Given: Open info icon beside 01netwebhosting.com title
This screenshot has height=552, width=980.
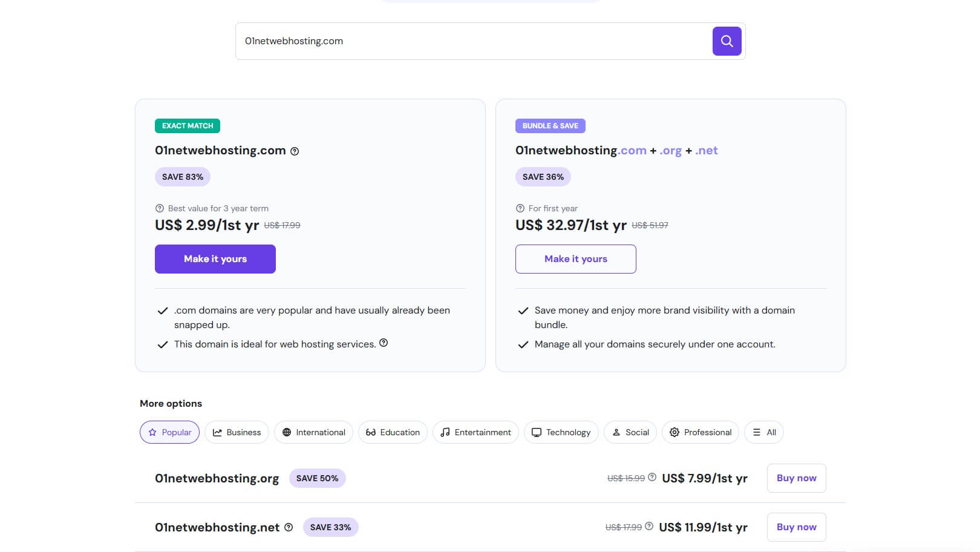Looking at the screenshot, I should click(x=295, y=151).
